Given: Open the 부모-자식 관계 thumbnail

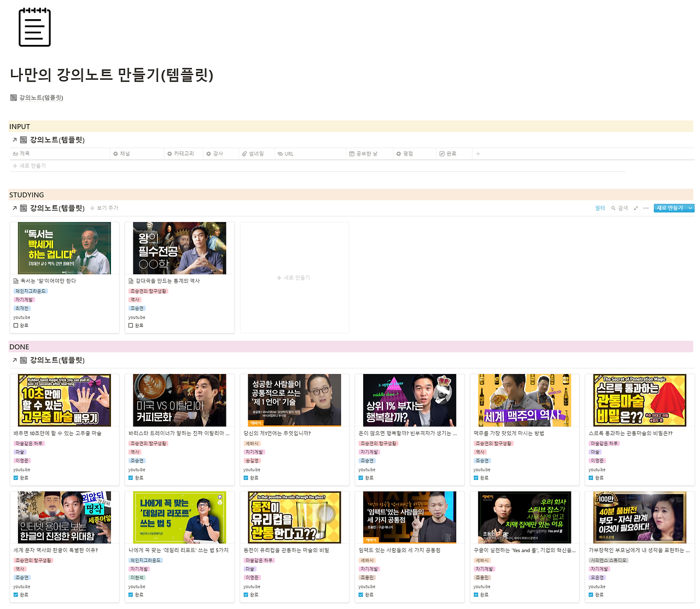Looking at the screenshot, I should pos(640,517).
